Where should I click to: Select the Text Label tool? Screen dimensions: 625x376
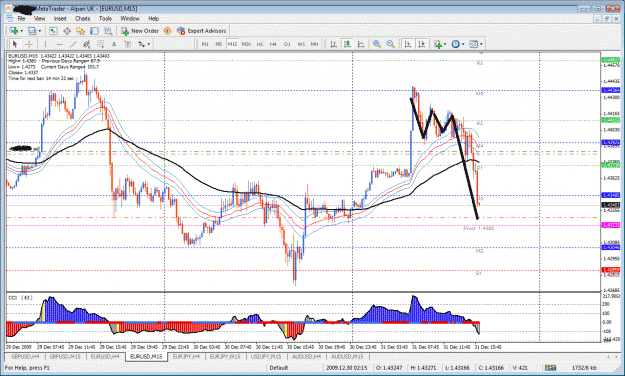tap(128, 44)
